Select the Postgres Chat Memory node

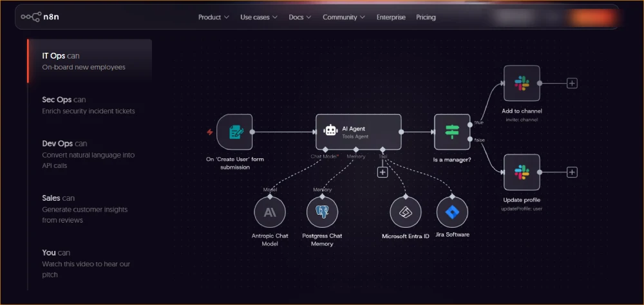pyautogui.click(x=323, y=212)
